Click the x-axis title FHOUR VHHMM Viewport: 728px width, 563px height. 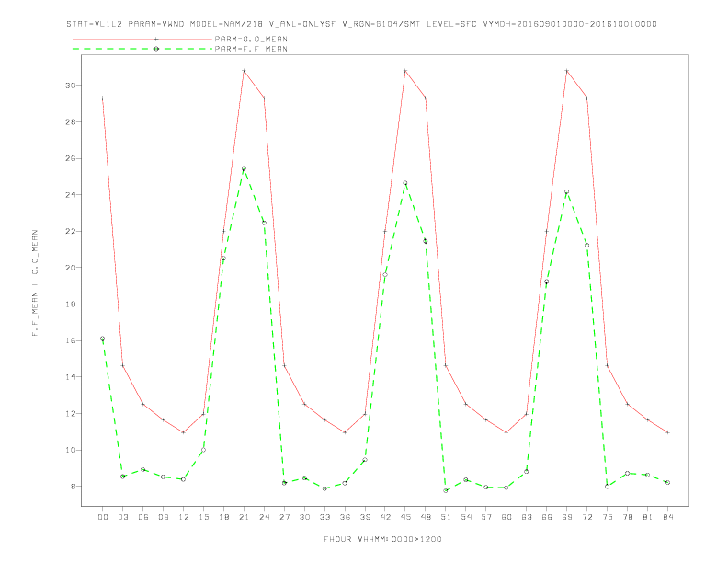pyautogui.click(x=382, y=539)
